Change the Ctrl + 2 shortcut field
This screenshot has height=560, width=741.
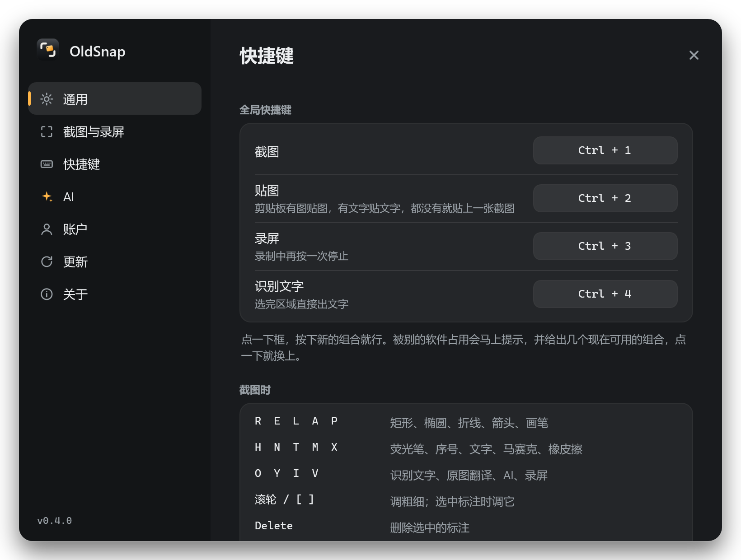[x=605, y=198]
